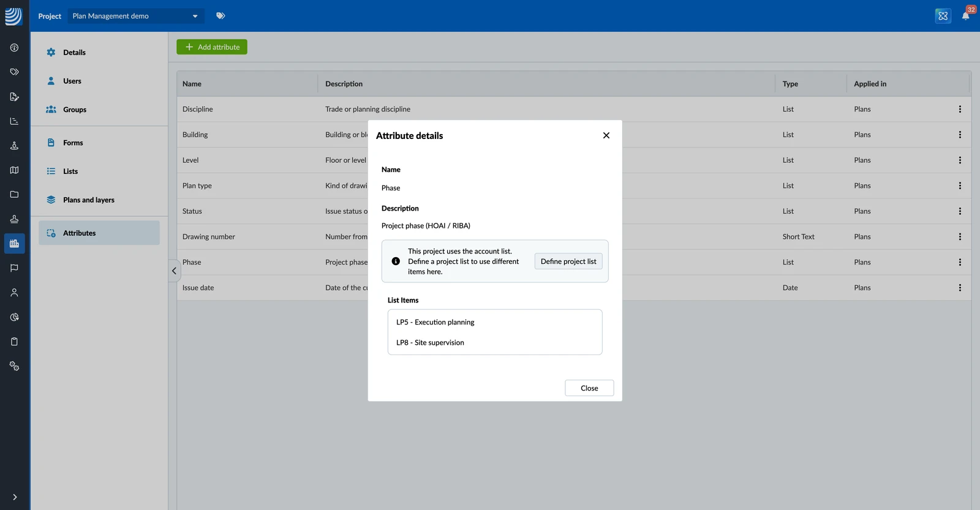Click Add attribute button

coord(212,47)
